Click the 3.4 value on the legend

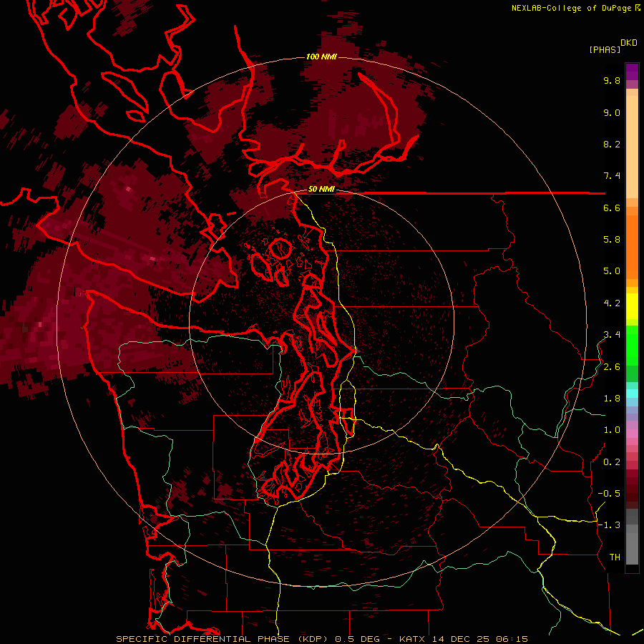pyautogui.click(x=612, y=335)
